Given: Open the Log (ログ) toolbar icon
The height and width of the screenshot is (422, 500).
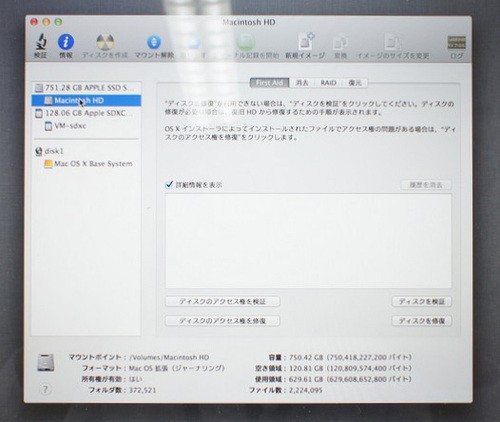Looking at the screenshot, I should (x=456, y=42).
